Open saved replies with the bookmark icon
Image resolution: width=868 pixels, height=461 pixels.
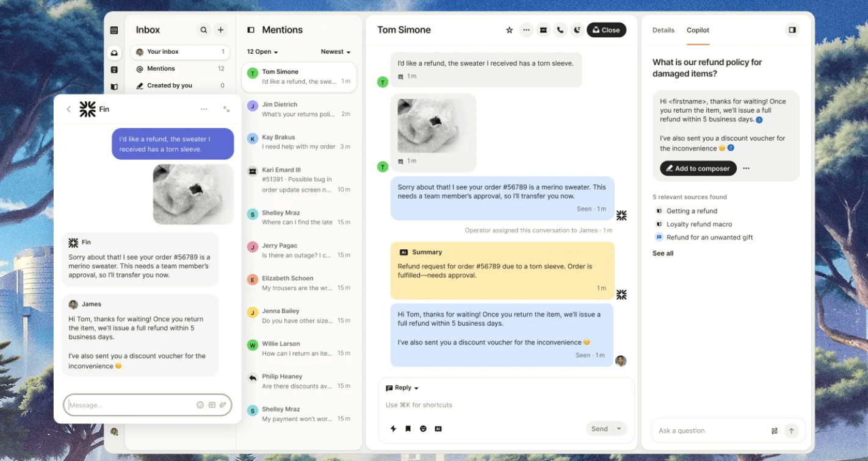pos(408,429)
